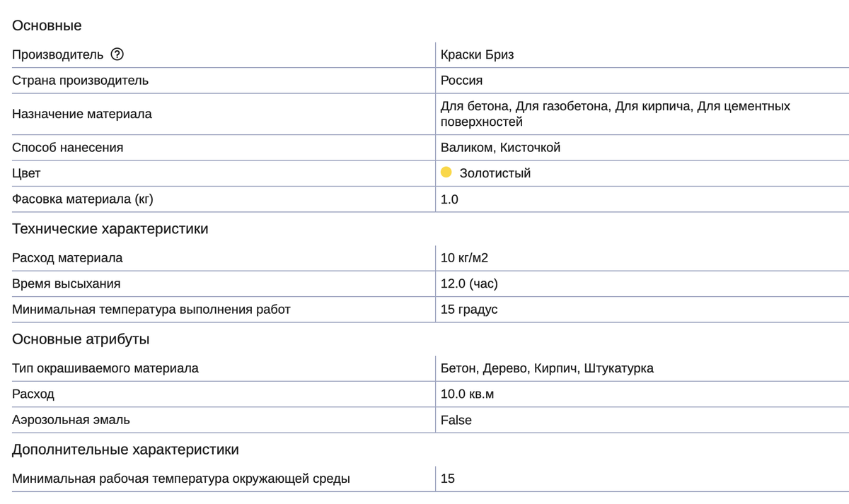The image size is (849, 504).
Task: Click the Фасовка материала (кг) label
Action: point(83,199)
